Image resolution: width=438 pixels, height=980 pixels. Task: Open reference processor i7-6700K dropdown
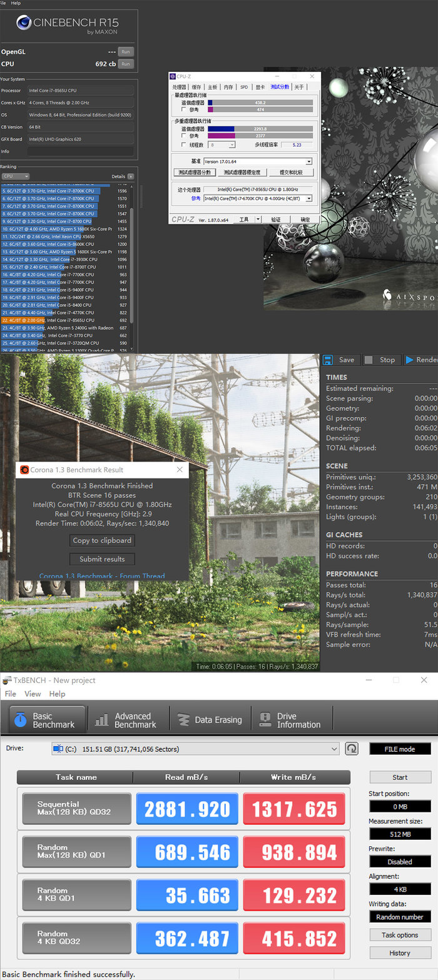coord(308,198)
